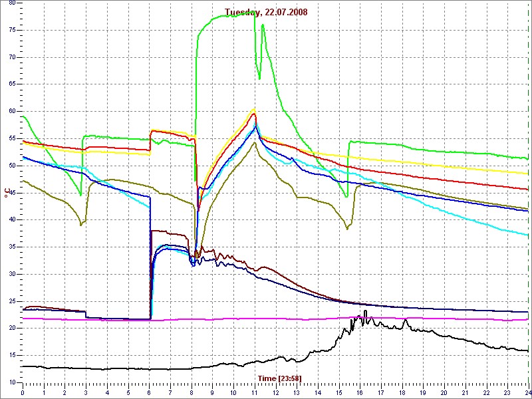This screenshot has height=399, width=532.
Task: Select hour 6 on the time axis
Action: (149, 392)
